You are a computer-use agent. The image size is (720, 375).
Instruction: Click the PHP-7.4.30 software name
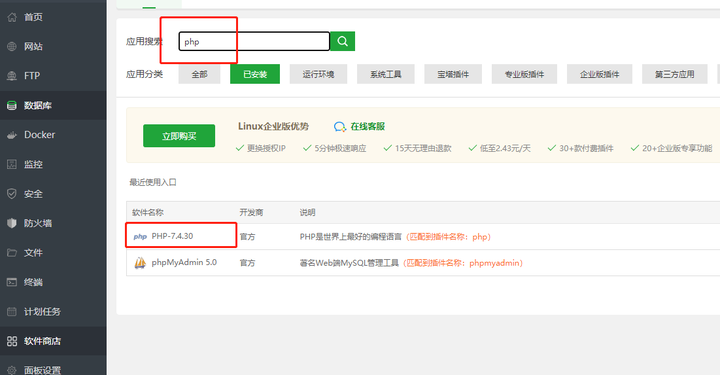(172, 236)
